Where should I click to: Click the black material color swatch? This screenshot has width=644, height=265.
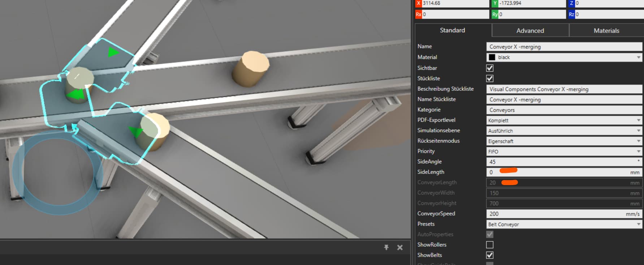(x=492, y=57)
